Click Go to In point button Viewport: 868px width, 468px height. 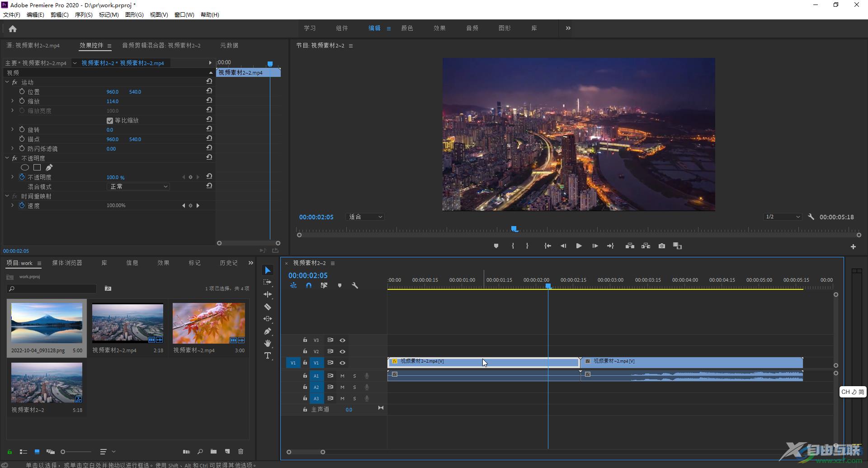[x=547, y=246]
